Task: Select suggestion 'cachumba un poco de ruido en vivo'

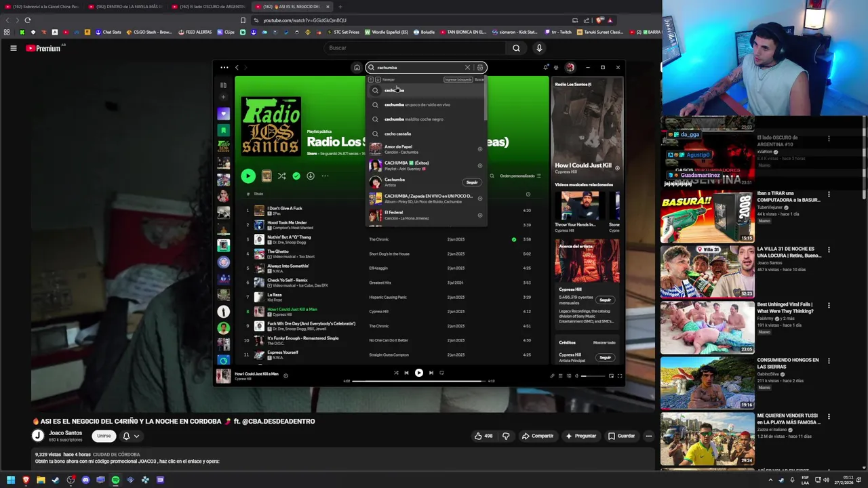Action: click(427, 104)
